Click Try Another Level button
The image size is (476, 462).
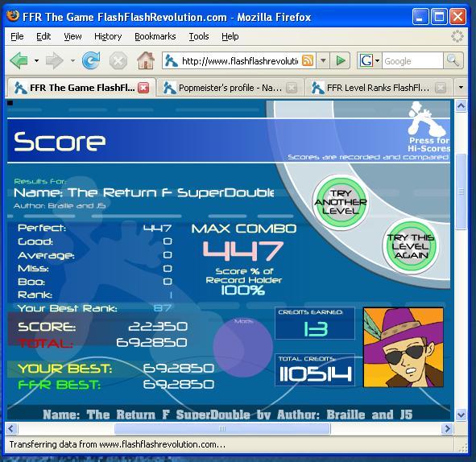tap(341, 202)
